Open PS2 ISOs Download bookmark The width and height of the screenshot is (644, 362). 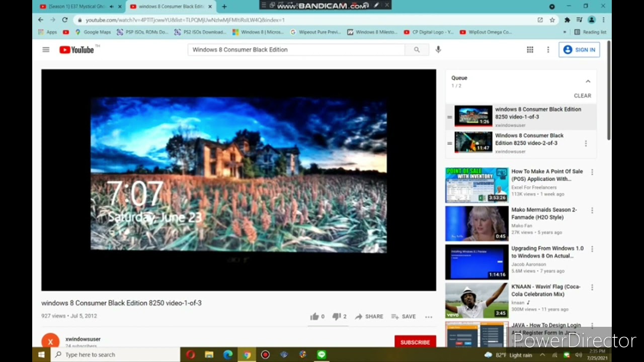[x=200, y=32]
